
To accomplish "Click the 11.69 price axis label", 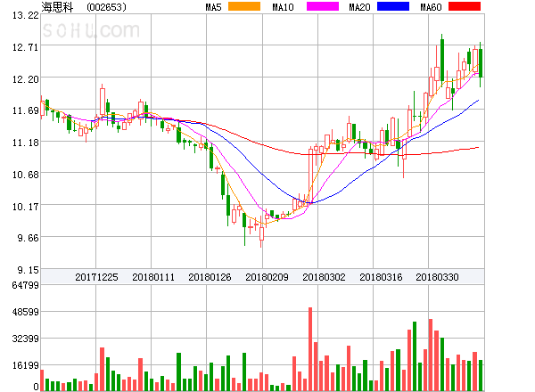I will 26,110.
